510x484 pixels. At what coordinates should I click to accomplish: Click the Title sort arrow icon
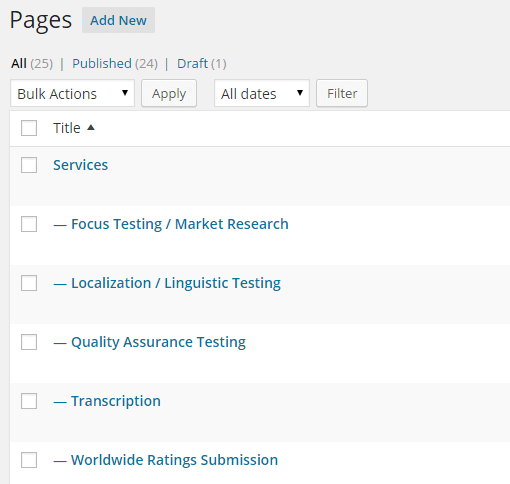click(x=91, y=128)
